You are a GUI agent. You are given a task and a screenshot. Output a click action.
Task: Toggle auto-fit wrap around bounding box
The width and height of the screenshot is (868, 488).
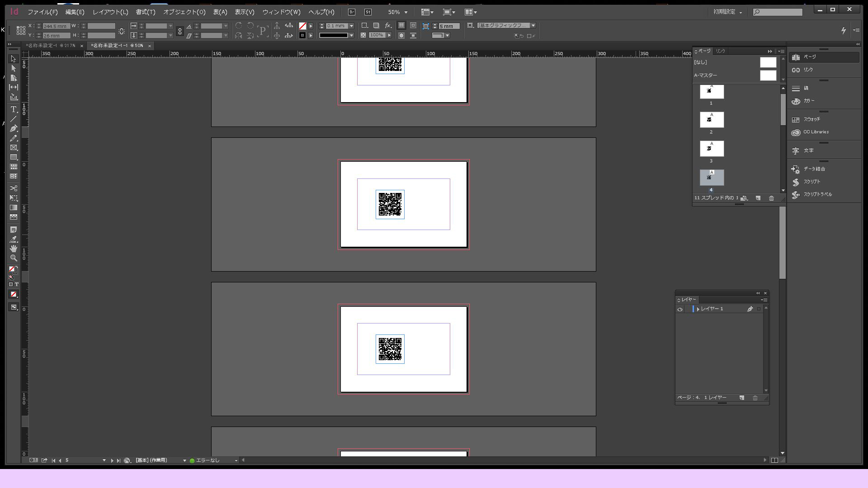[x=413, y=26]
